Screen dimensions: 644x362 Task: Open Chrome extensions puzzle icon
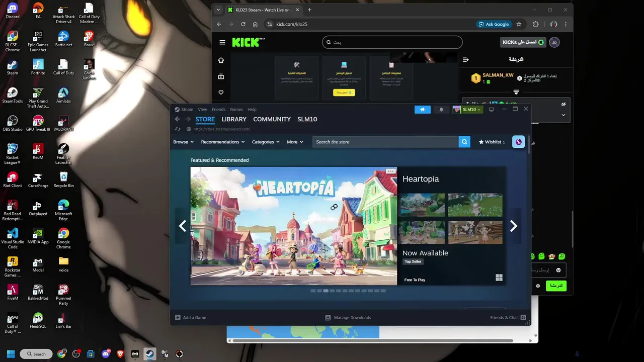pos(536,24)
